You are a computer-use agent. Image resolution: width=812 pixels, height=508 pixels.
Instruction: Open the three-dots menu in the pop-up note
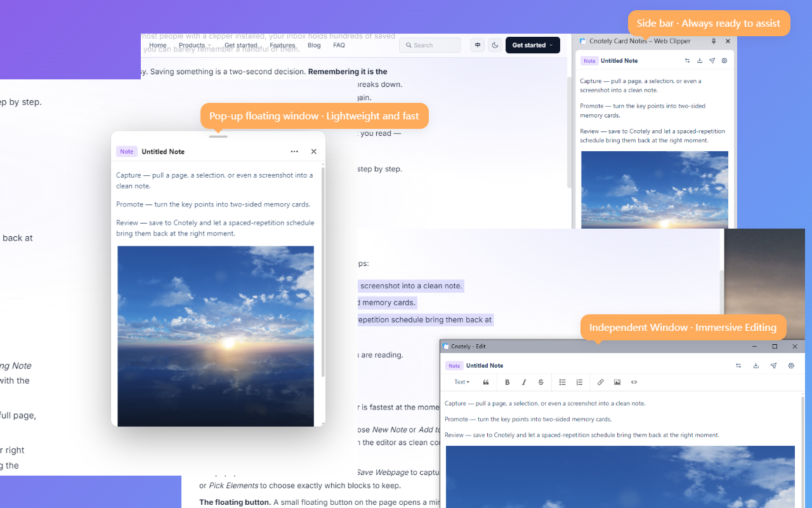[x=294, y=152]
